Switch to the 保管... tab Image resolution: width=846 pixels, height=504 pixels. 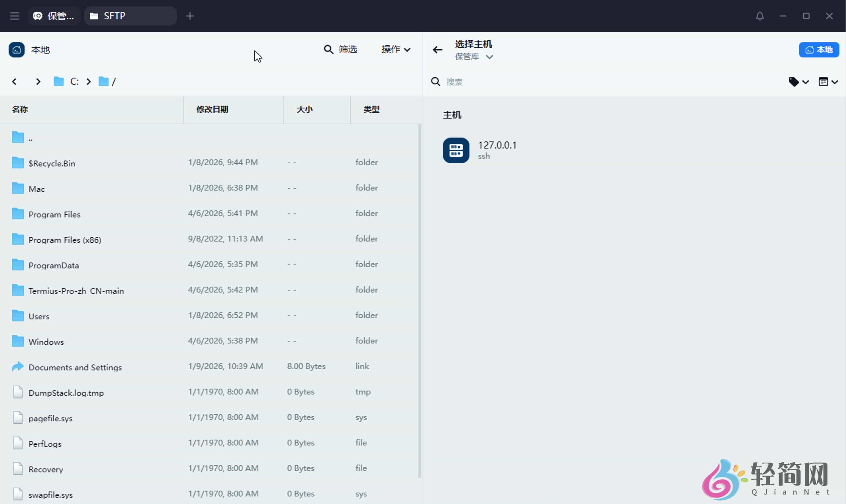click(x=54, y=16)
